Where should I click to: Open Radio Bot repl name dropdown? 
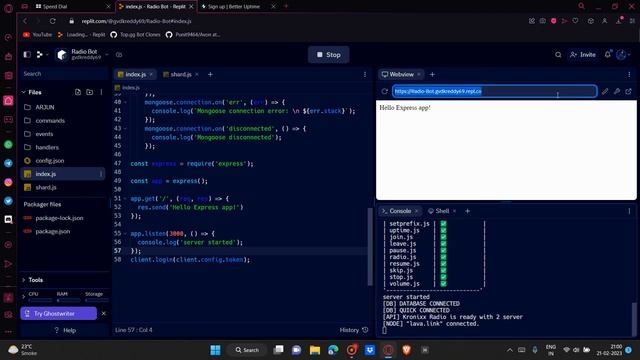pyautogui.click(x=107, y=54)
